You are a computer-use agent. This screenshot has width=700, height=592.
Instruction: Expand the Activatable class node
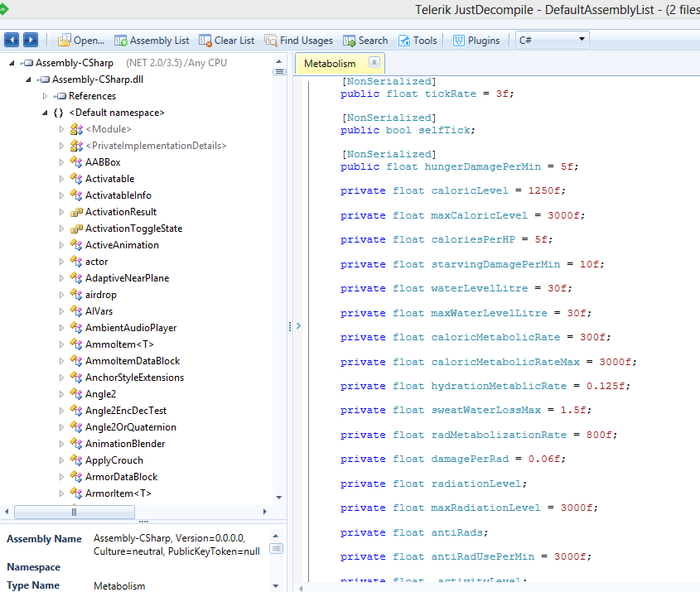point(61,179)
